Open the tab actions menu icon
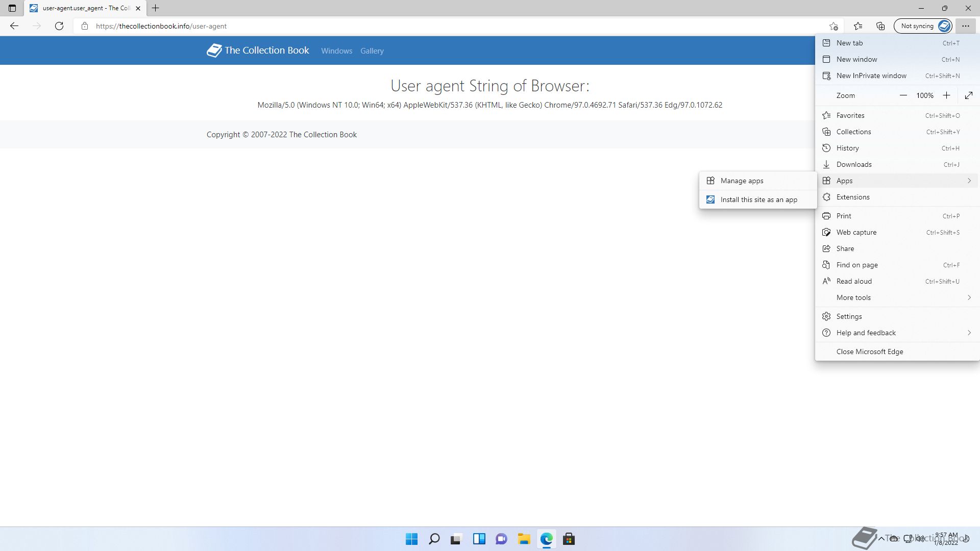The image size is (980, 551). pos(12,8)
